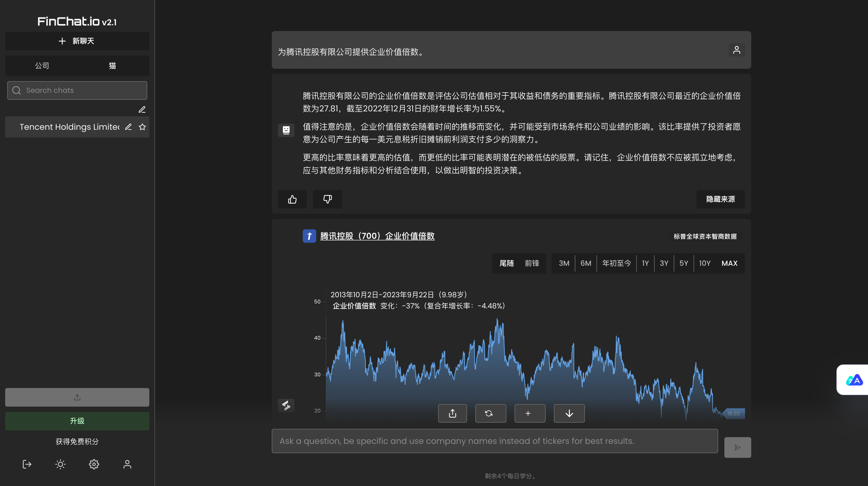This screenshot has width=868, height=486.
Task: Open settings with the gear icon
Action: tap(94, 465)
